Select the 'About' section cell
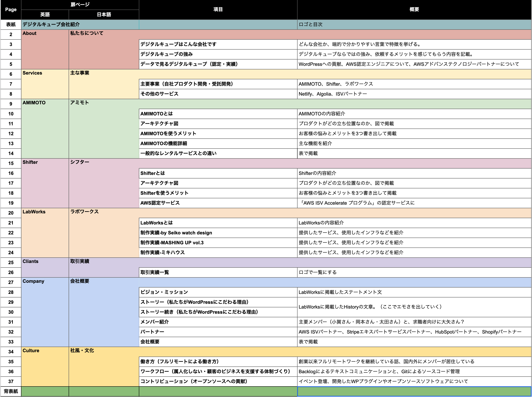The image size is (532, 397). [x=45, y=49]
